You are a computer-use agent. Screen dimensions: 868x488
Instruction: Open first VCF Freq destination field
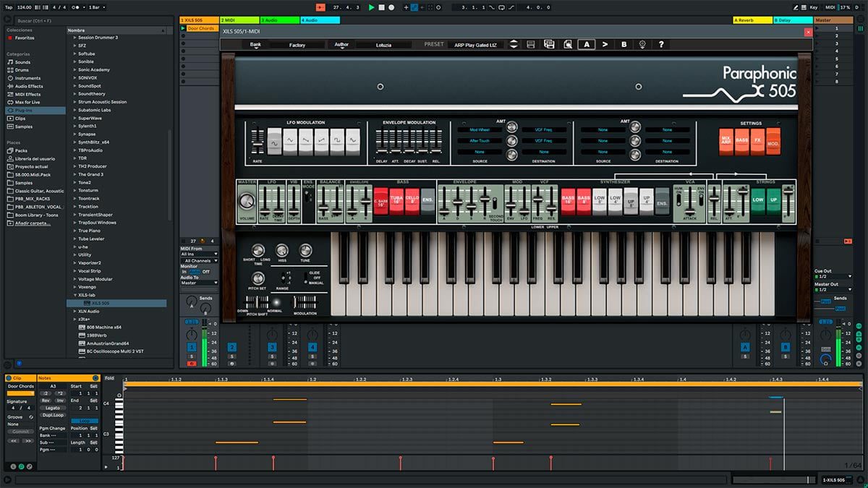(x=543, y=129)
